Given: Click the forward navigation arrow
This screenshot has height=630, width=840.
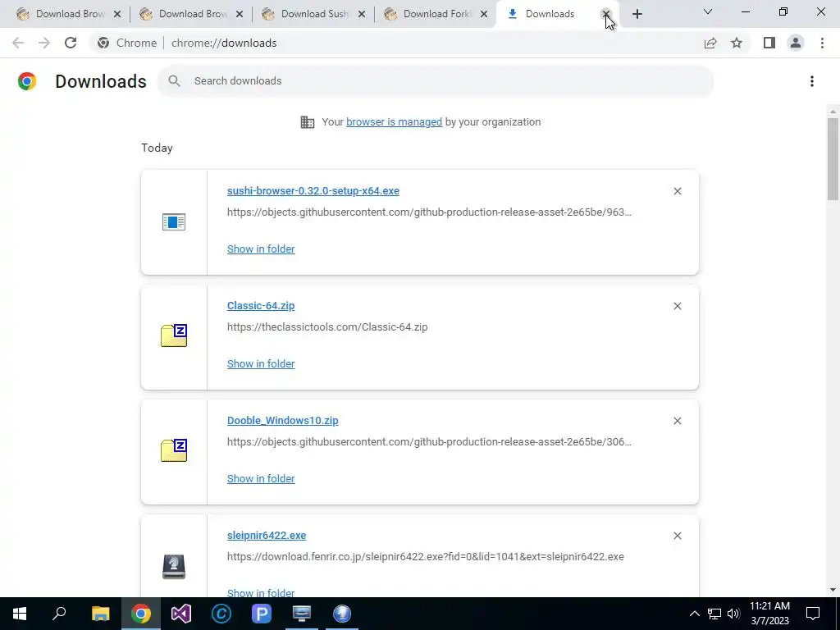Looking at the screenshot, I should click(44, 43).
